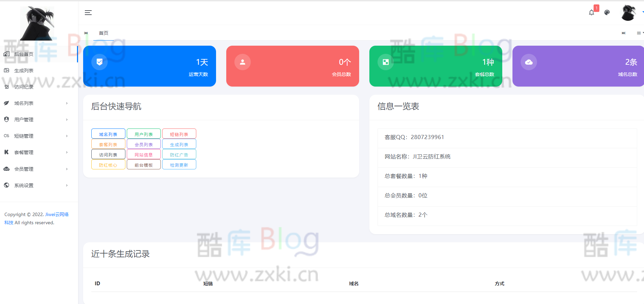Click the 套餐列表 quick nav button
This screenshot has width=644, height=304.
click(x=108, y=144)
